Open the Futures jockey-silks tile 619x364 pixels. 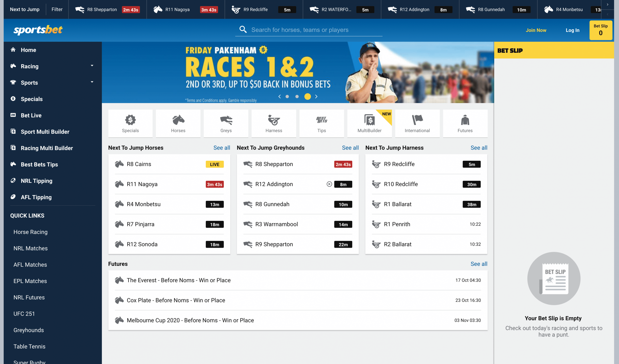coord(465,124)
